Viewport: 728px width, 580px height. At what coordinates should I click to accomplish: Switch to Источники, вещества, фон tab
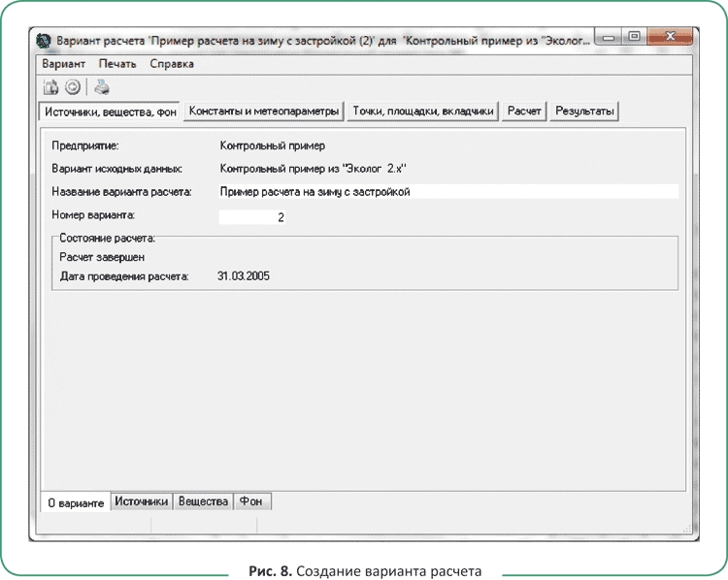tap(110, 113)
